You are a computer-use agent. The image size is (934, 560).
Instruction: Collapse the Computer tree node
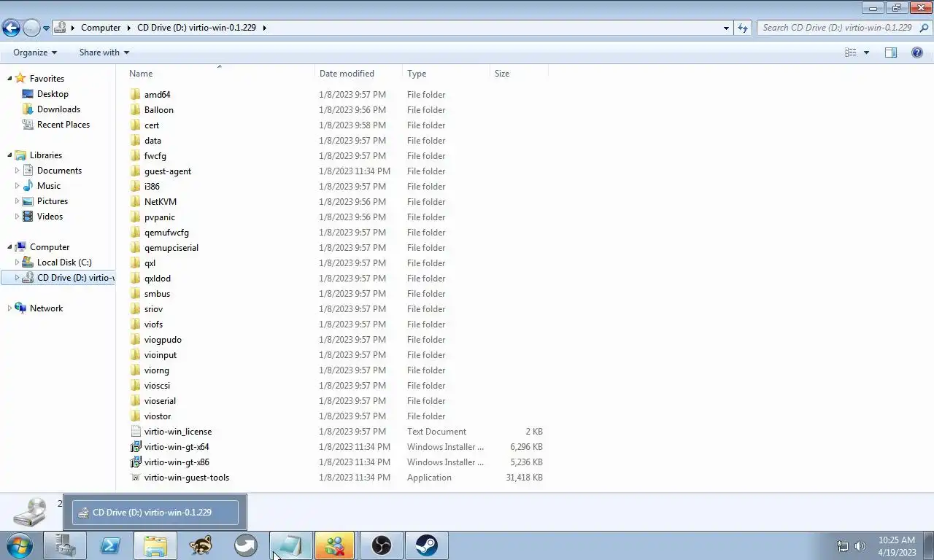(x=9, y=247)
